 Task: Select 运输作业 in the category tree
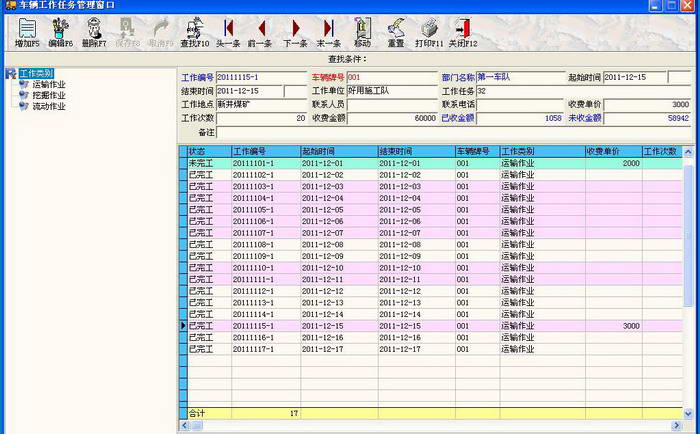click(49, 84)
